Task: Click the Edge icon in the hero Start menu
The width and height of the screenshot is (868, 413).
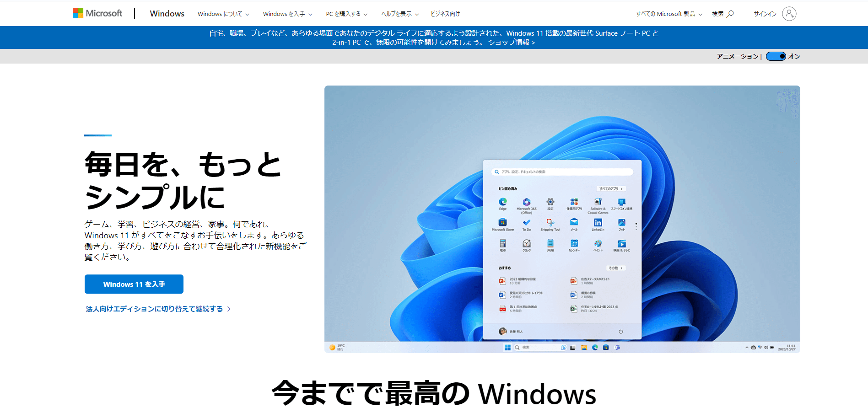Action: pyautogui.click(x=503, y=202)
